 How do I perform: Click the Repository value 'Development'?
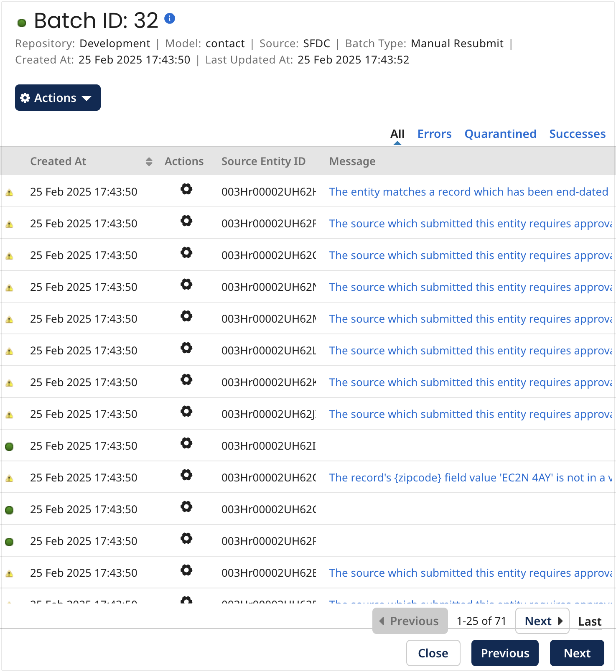pyautogui.click(x=115, y=43)
